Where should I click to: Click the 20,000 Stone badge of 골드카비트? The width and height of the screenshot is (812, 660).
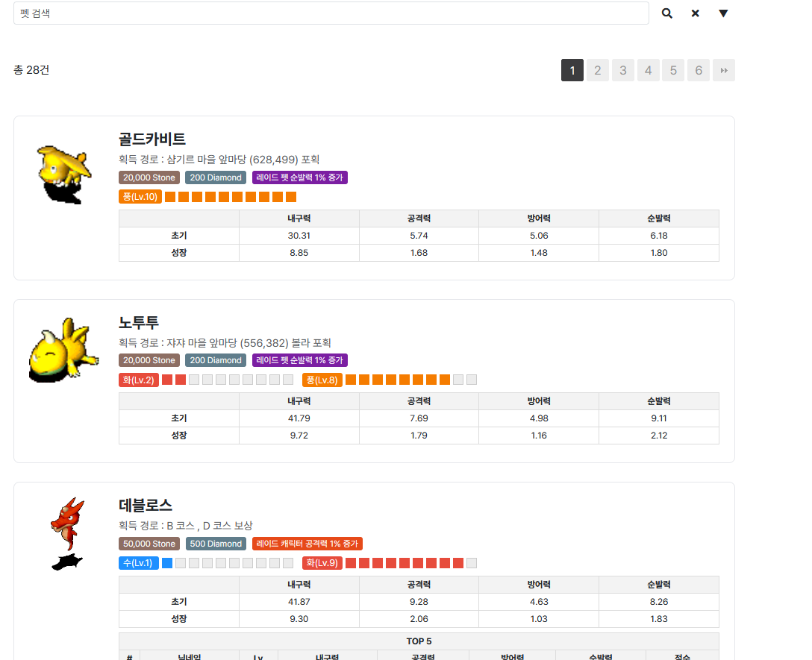149,177
